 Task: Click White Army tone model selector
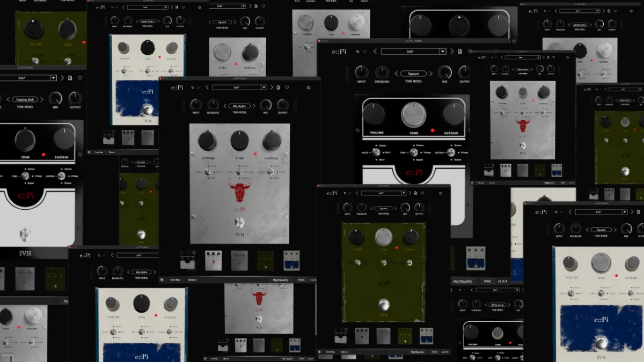pyautogui.click(x=497, y=305)
